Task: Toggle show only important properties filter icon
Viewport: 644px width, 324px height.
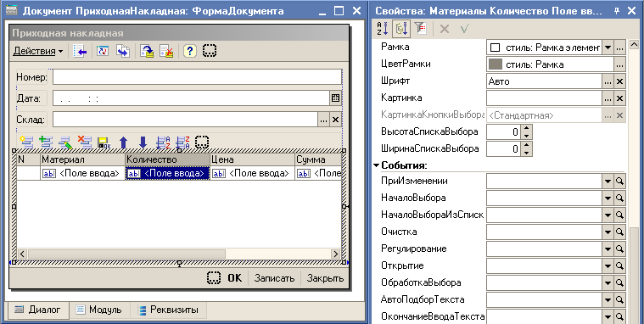Action: (421, 28)
